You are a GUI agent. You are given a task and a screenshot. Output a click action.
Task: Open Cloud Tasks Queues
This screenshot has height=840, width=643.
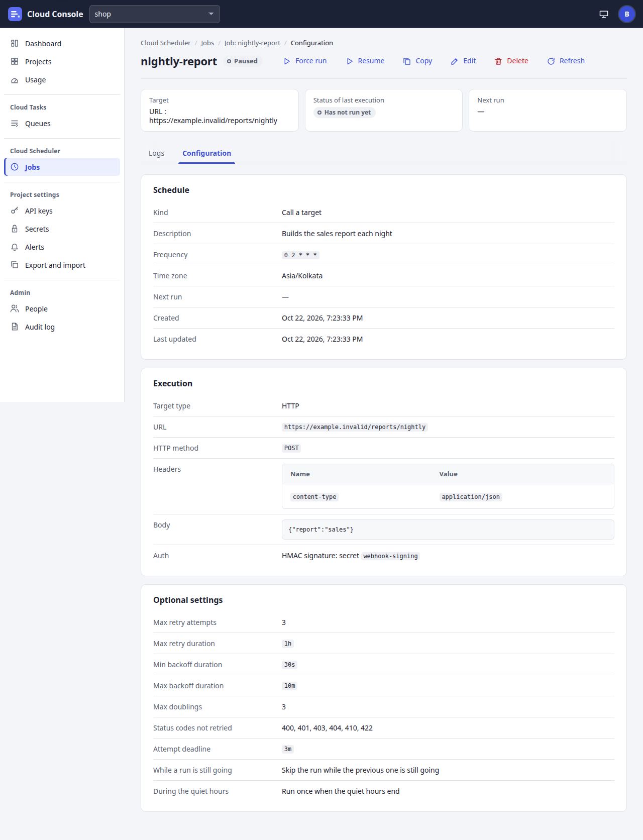[62, 124]
